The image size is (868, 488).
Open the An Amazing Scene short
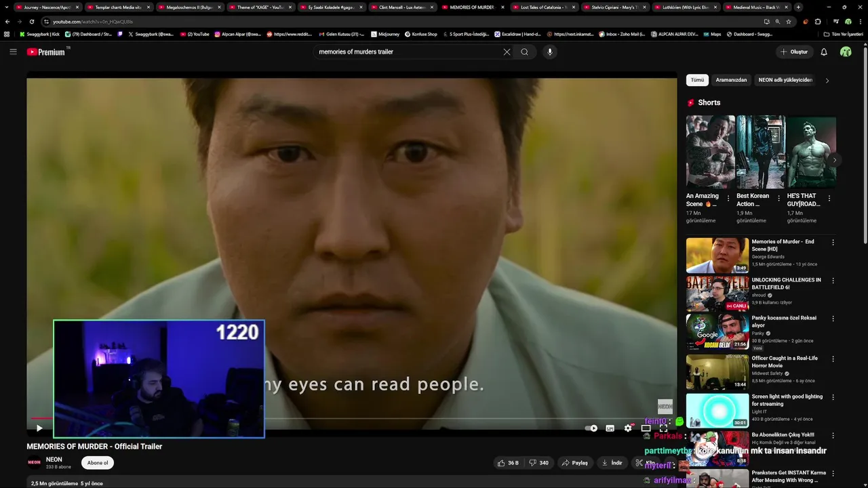coord(710,152)
